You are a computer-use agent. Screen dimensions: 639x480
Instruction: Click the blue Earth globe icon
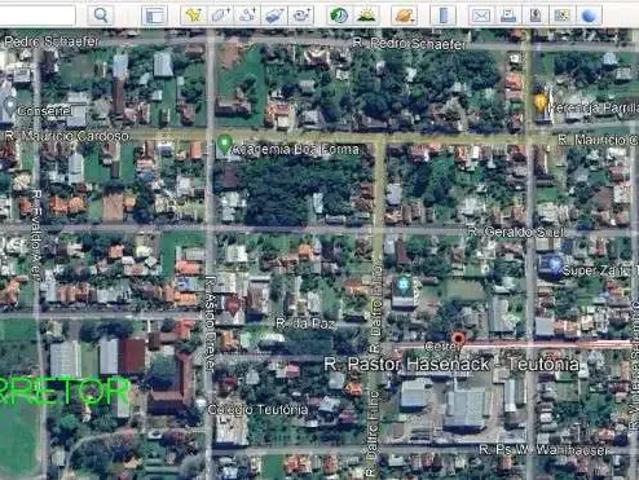pyautogui.click(x=589, y=15)
